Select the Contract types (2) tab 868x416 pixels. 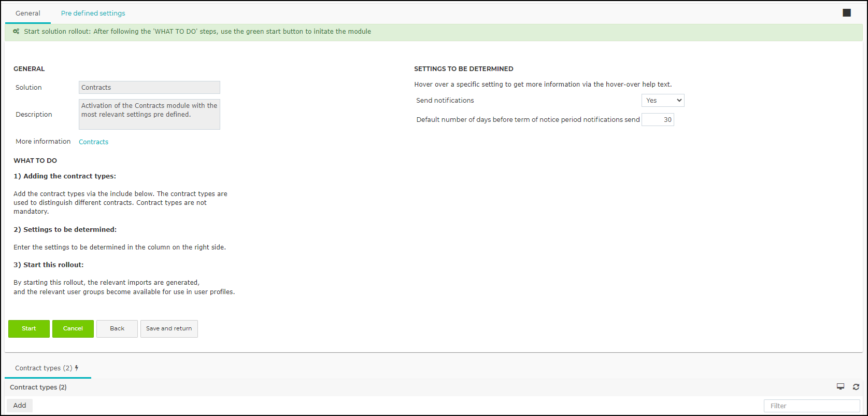(48, 368)
